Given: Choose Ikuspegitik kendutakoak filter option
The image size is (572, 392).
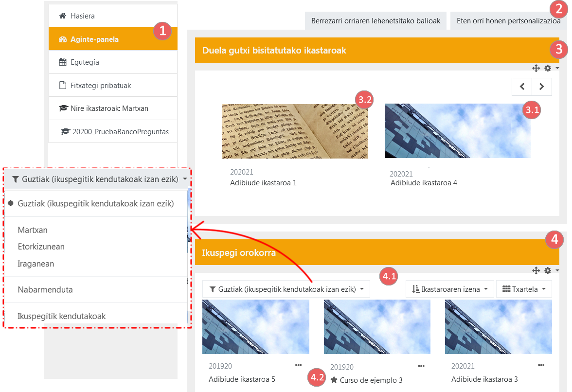Looking at the screenshot, I should click(62, 316).
